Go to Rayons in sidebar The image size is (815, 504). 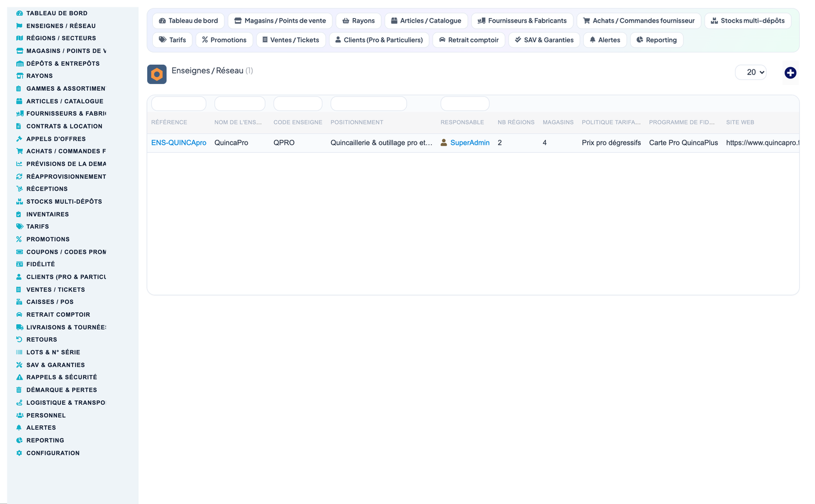tap(39, 76)
